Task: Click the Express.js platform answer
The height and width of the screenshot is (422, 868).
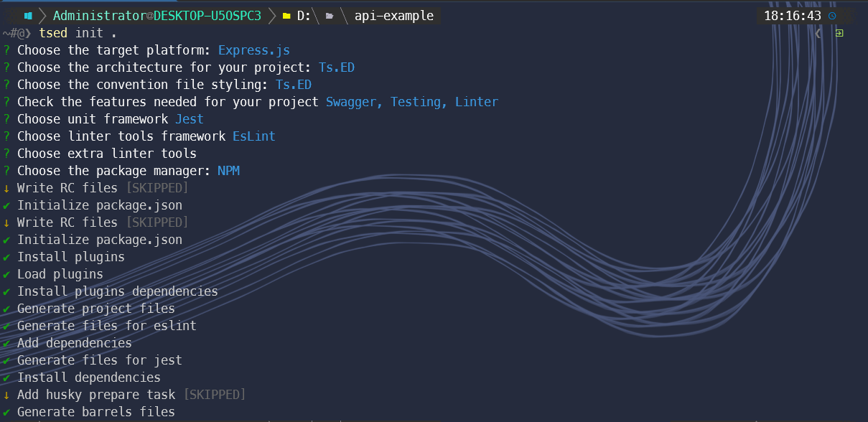Action: [x=253, y=50]
